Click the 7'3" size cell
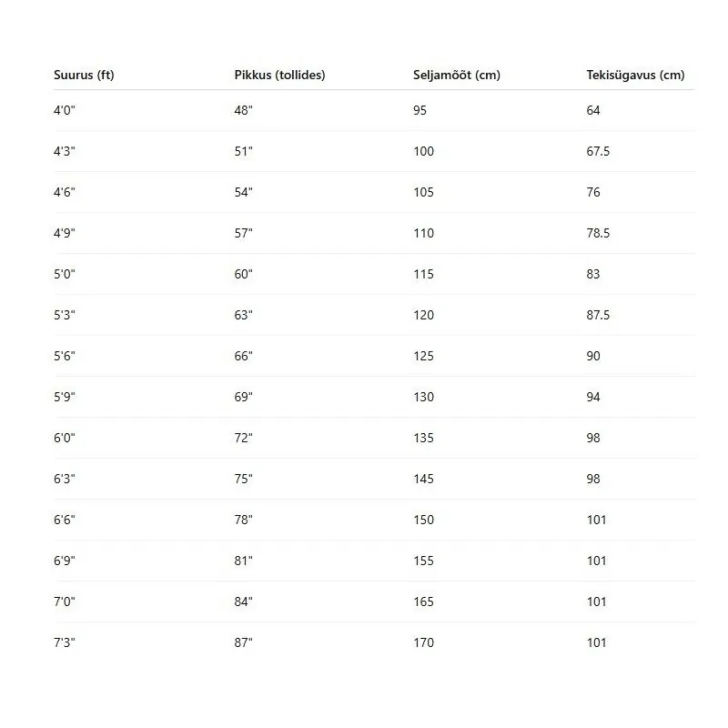Image resolution: width=728 pixels, height=728 pixels. point(64,642)
